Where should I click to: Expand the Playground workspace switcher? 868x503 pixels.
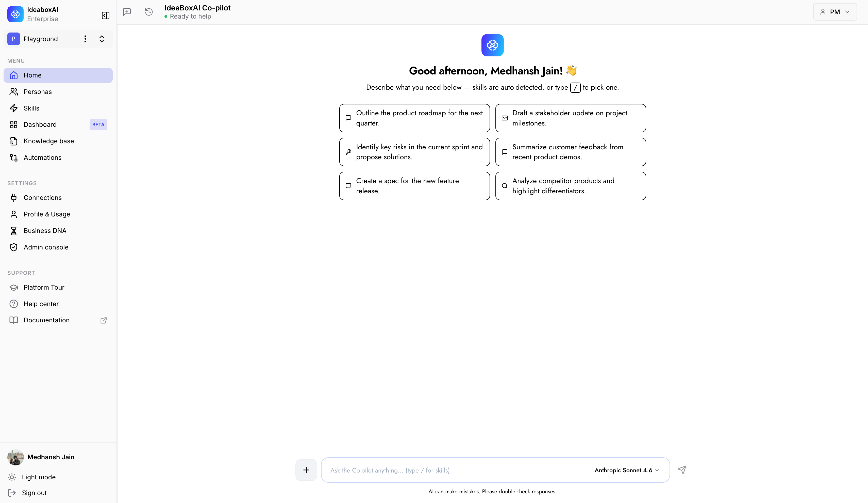point(102,39)
